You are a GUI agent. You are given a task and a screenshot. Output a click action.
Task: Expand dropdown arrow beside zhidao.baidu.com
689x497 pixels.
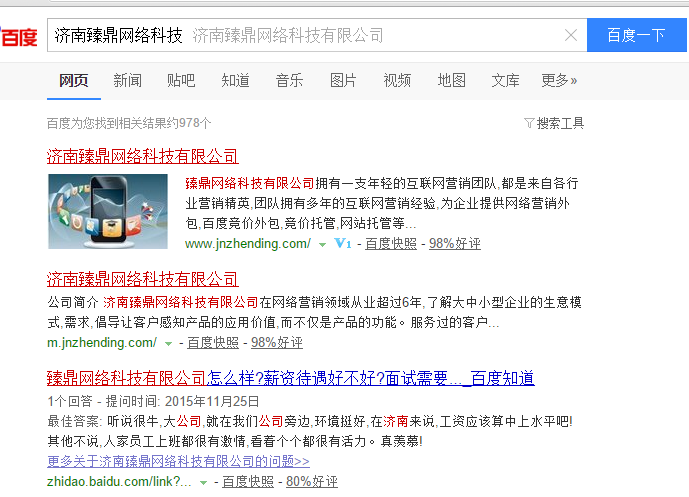203,483
